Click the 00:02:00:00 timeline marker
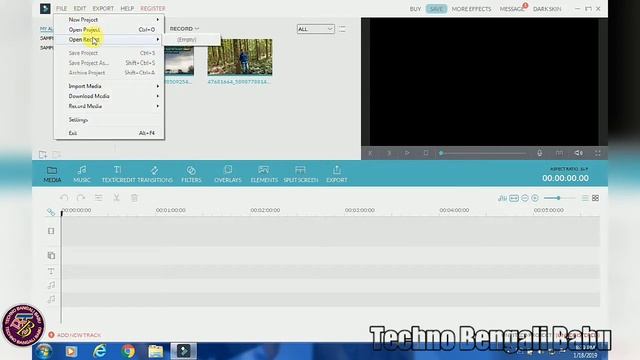The width and height of the screenshot is (640, 360). [x=265, y=210]
